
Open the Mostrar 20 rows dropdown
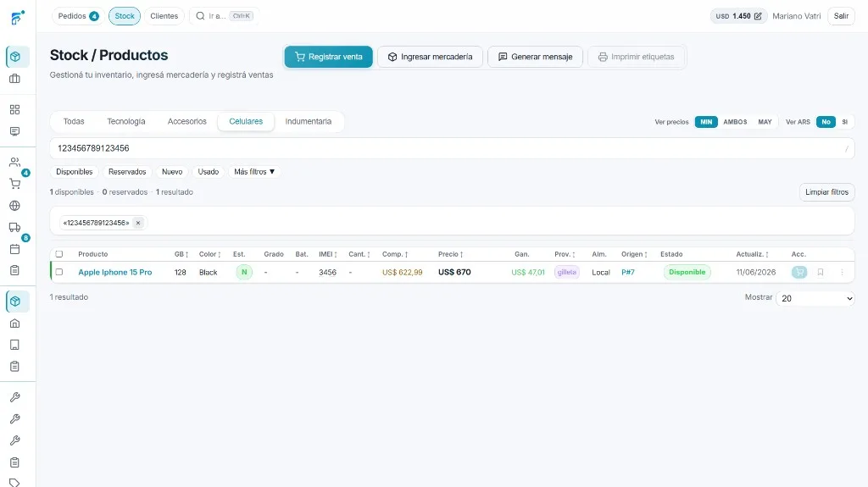[815, 298]
